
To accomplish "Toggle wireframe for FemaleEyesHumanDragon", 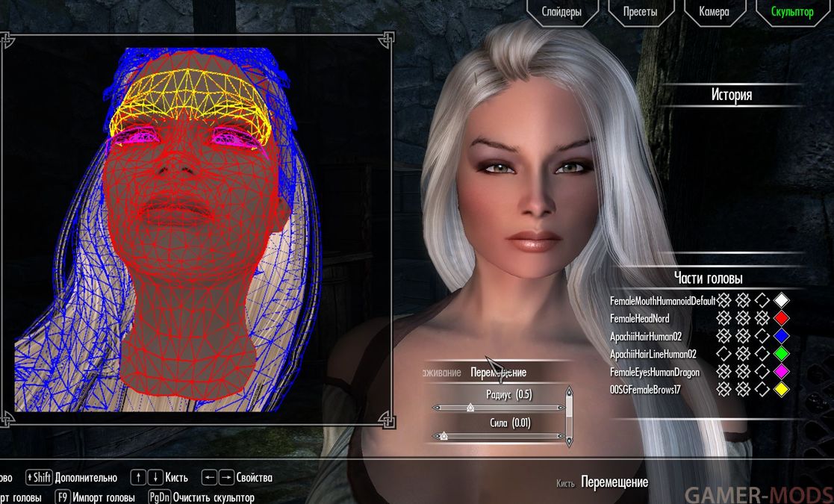I will pyautogui.click(x=742, y=372).
